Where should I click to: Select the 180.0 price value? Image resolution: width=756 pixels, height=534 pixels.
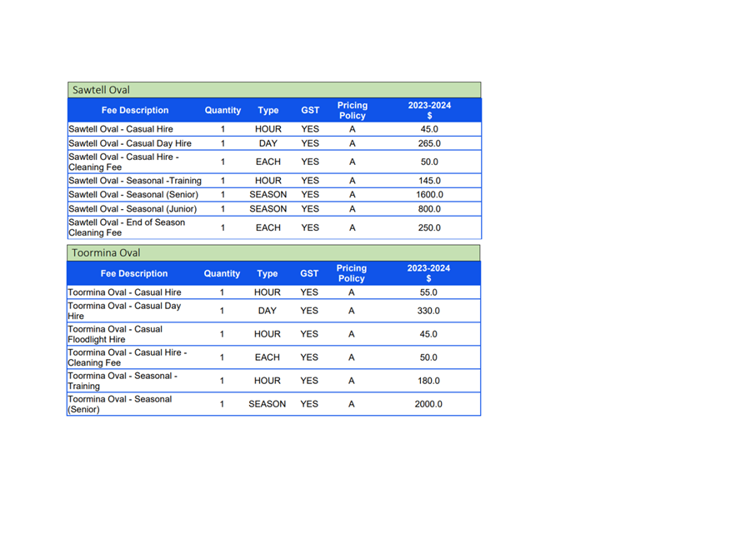click(428, 381)
